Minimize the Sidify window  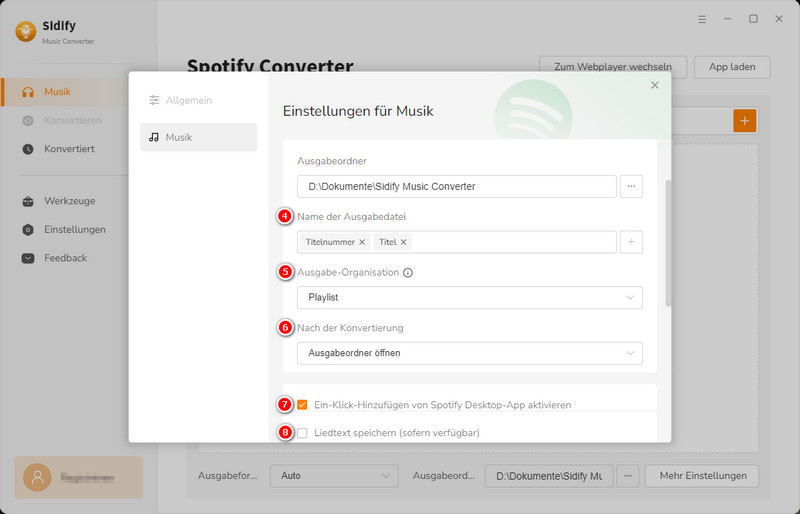pyautogui.click(x=728, y=19)
